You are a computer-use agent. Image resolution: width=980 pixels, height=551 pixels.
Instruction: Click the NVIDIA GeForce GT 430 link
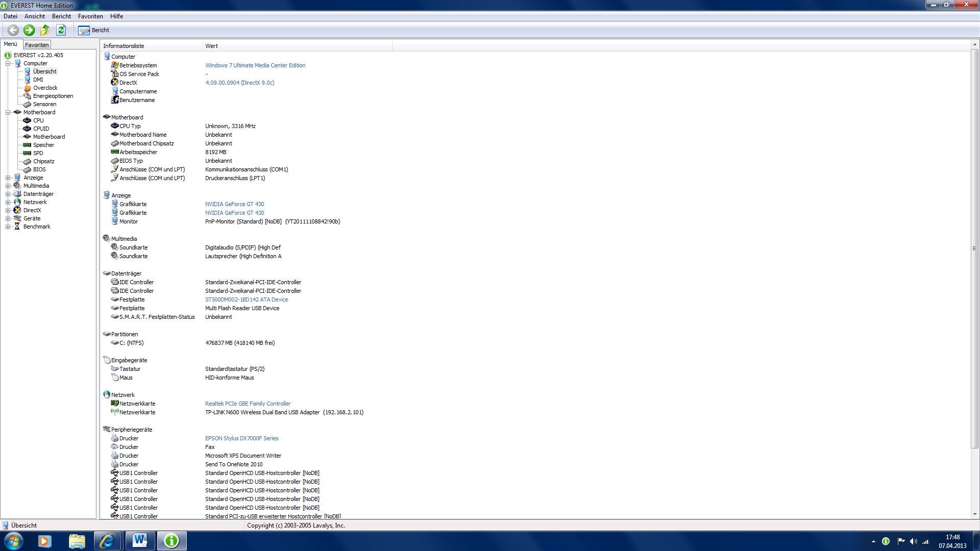pyautogui.click(x=234, y=204)
